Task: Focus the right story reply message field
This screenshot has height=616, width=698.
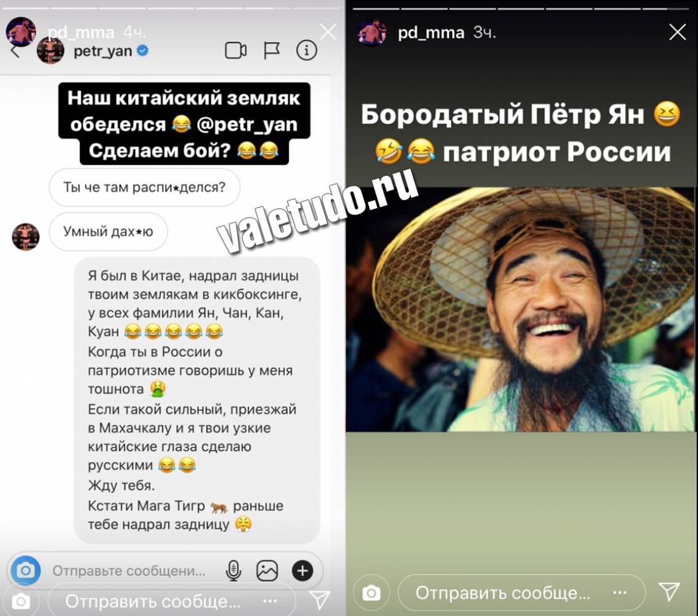Action: click(x=521, y=593)
